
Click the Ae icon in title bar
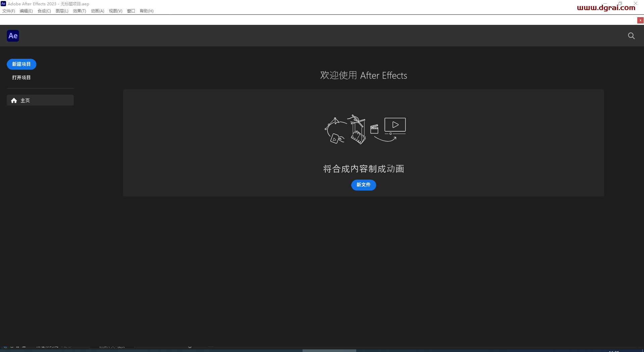[3, 4]
